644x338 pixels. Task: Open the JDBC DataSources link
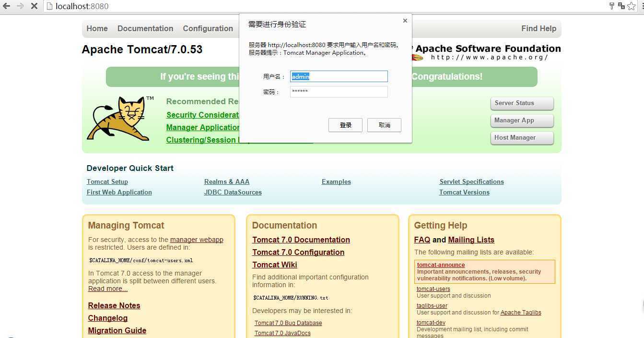point(233,192)
